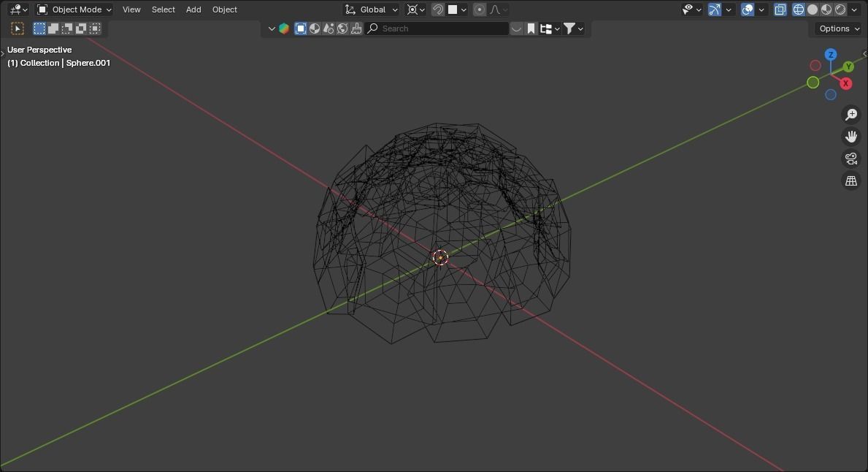Click the 3D cursor at the origin
The height and width of the screenshot is (472, 868).
440,258
